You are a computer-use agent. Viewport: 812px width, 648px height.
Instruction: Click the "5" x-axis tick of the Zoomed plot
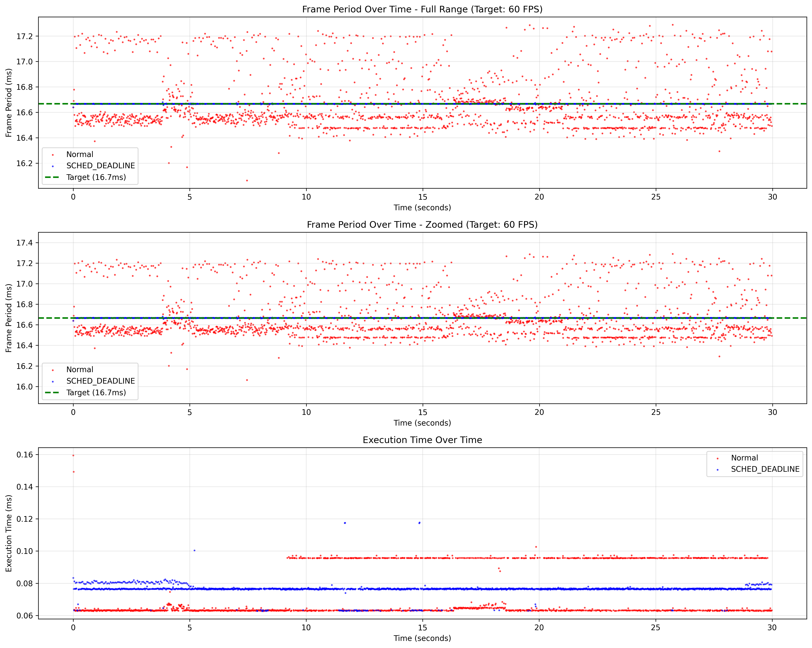click(x=190, y=412)
